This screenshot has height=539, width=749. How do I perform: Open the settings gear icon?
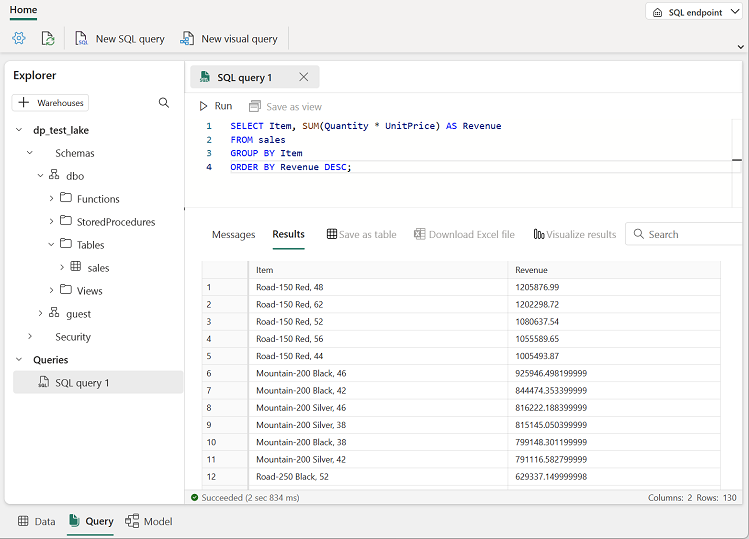19,38
